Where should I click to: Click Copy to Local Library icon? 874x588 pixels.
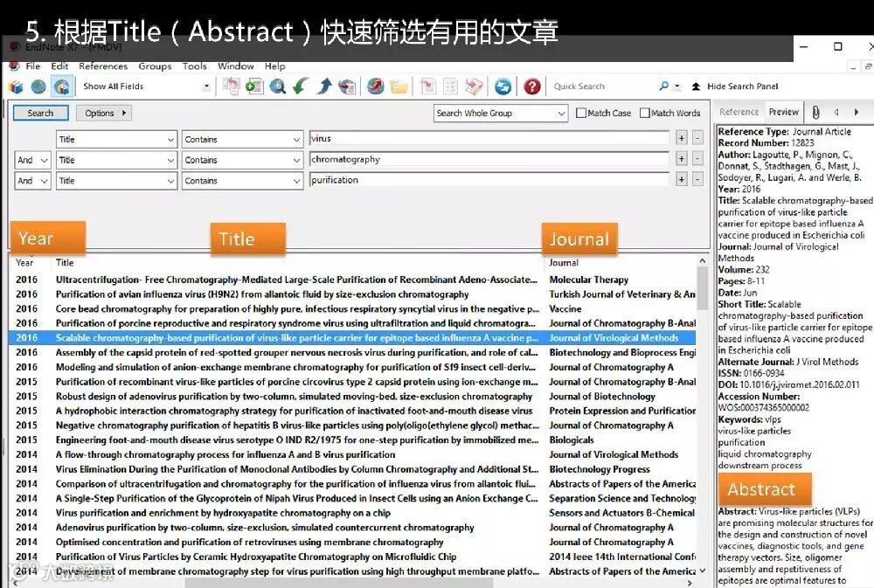click(231, 86)
